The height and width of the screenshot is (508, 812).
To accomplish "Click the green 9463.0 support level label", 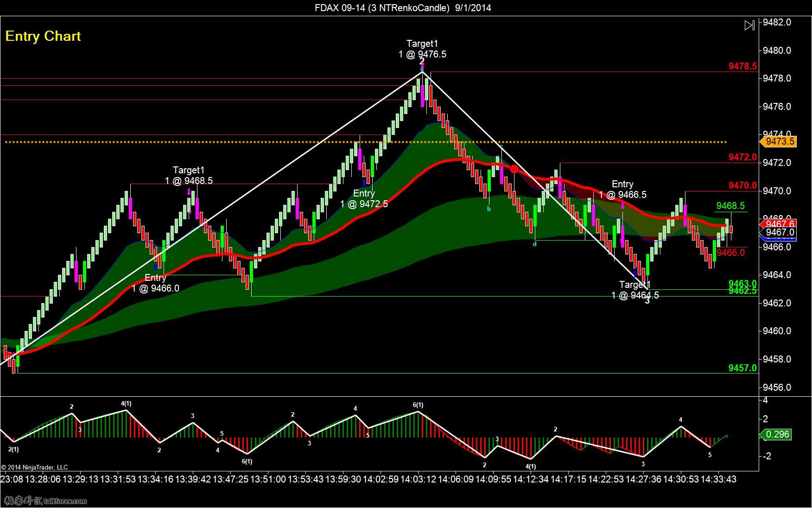I will [x=742, y=283].
